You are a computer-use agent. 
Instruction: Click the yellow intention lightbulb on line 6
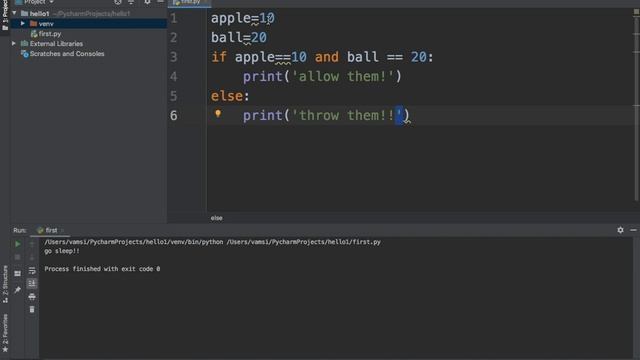[x=218, y=114]
